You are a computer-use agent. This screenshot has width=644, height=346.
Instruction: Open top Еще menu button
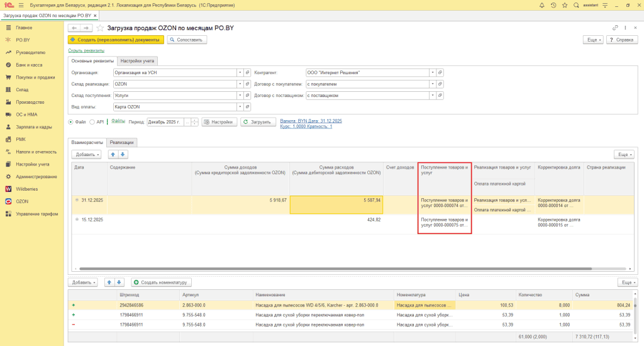coord(593,40)
